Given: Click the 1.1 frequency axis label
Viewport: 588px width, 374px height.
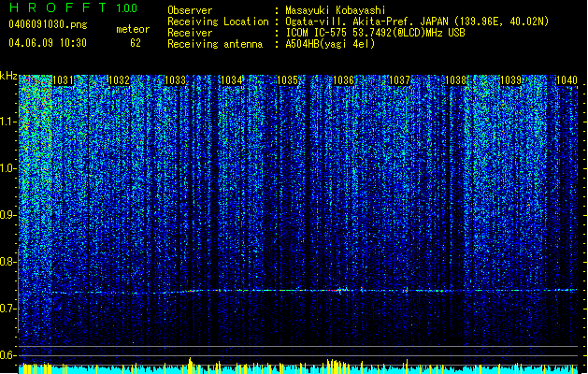Looking at the screenshot, I should pos(8,122).
